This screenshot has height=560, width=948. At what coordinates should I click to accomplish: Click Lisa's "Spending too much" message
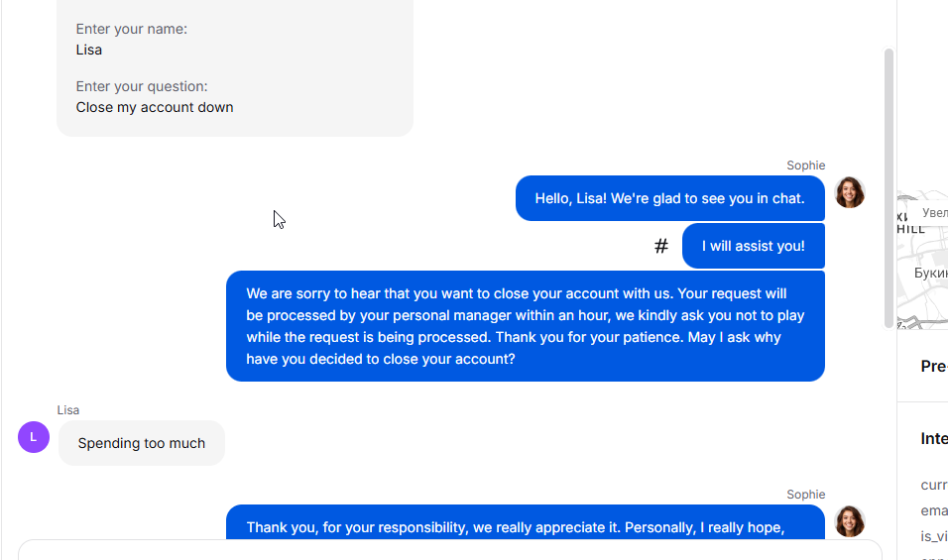[x=142, y=443]
